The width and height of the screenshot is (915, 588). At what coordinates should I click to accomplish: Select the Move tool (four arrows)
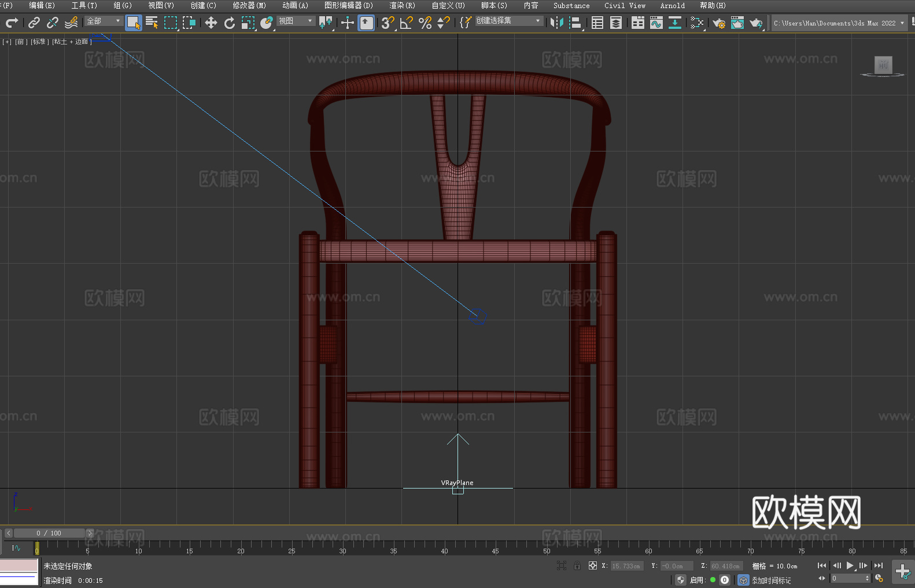coord(211,23)
